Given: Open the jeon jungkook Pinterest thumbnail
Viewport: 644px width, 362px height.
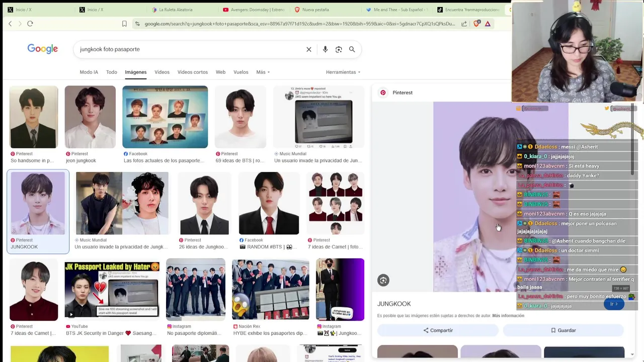Looking at the screenshot, I should (90, 117).
